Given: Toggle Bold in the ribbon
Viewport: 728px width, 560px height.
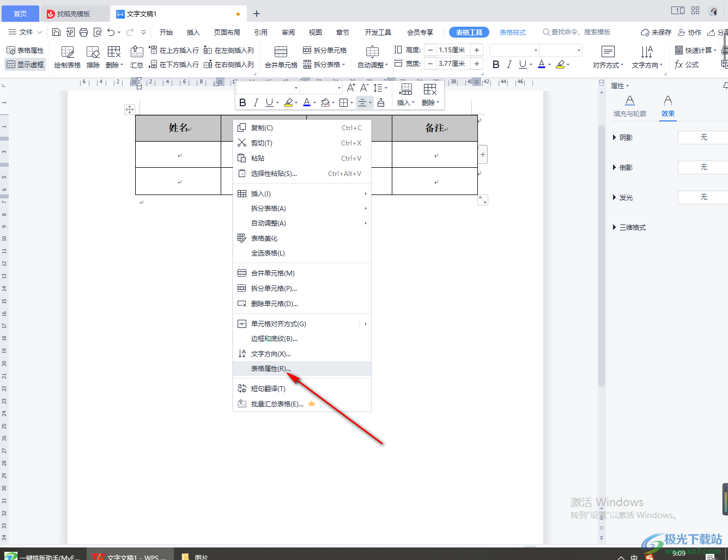Looking at the screenshot, I should click(496, 64).
